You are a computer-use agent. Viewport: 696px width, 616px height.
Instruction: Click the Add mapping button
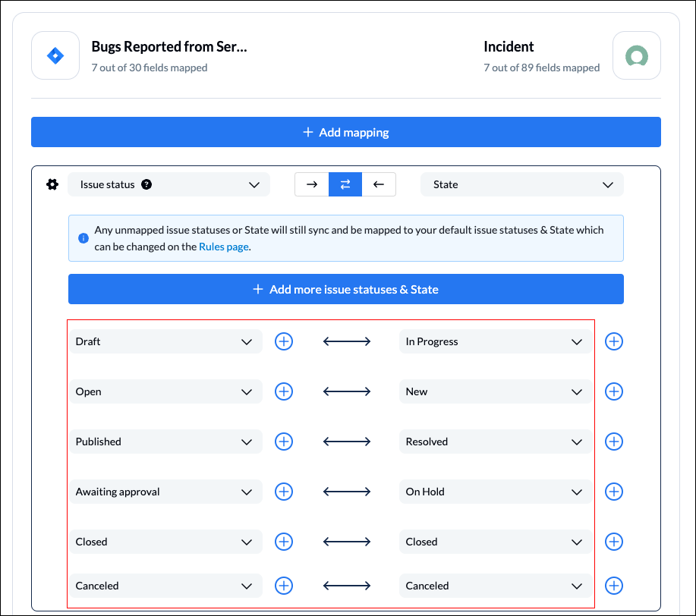coord(345,131)
